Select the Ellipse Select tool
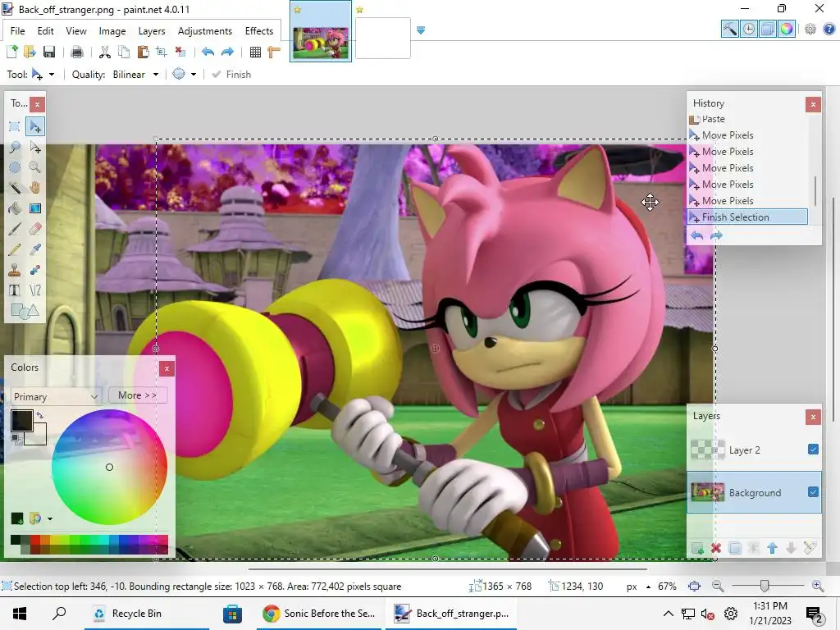This screenshot has width=840, height=630. [15, 167]
